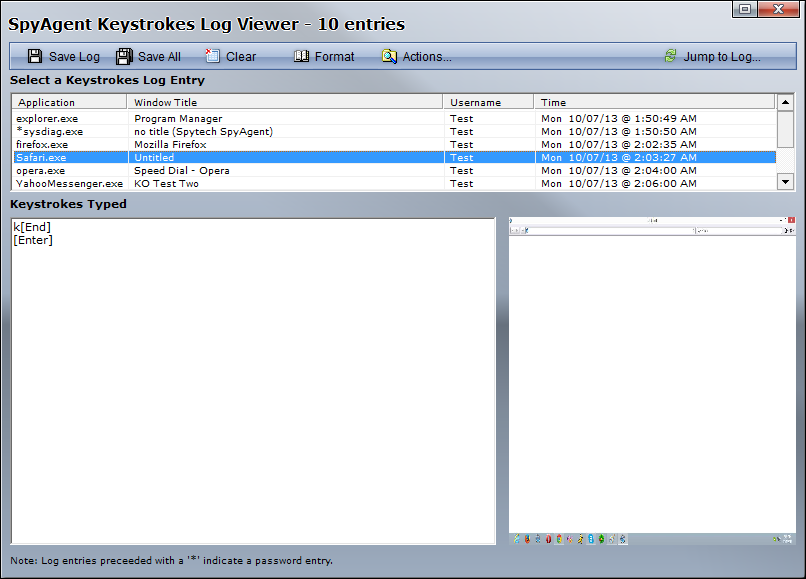Sort log by Username column header
This screenshot has height=579, width=806.
point(488,102)
